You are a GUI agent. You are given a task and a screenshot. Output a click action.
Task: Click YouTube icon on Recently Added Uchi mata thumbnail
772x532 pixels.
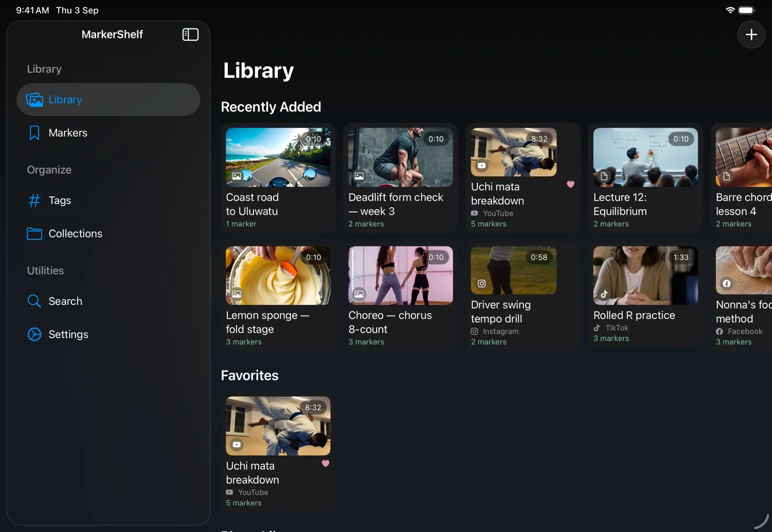tap(481, 165)
